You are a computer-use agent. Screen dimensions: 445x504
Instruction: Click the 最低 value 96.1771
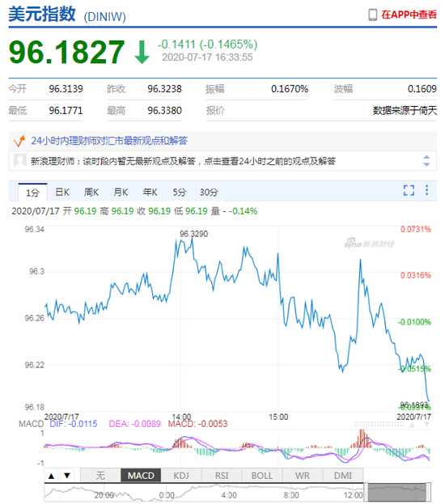66,111
